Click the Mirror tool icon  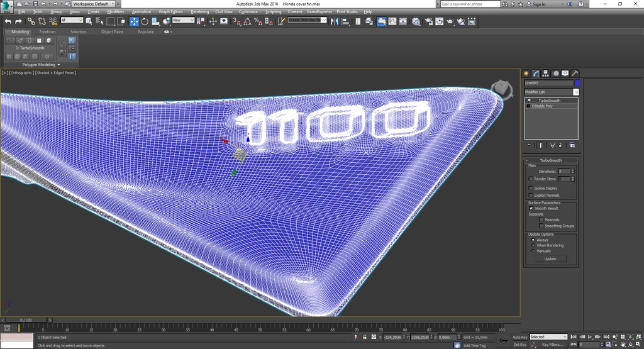335,21
